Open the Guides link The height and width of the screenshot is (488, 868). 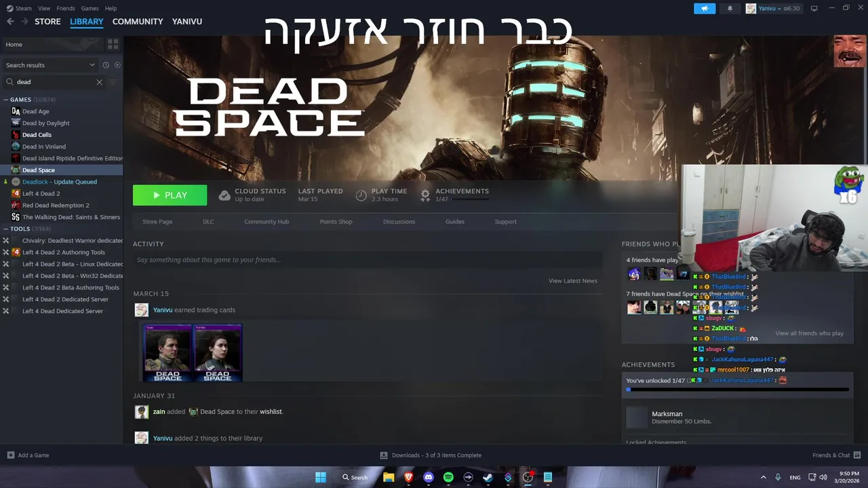click(x=455, y=222)
